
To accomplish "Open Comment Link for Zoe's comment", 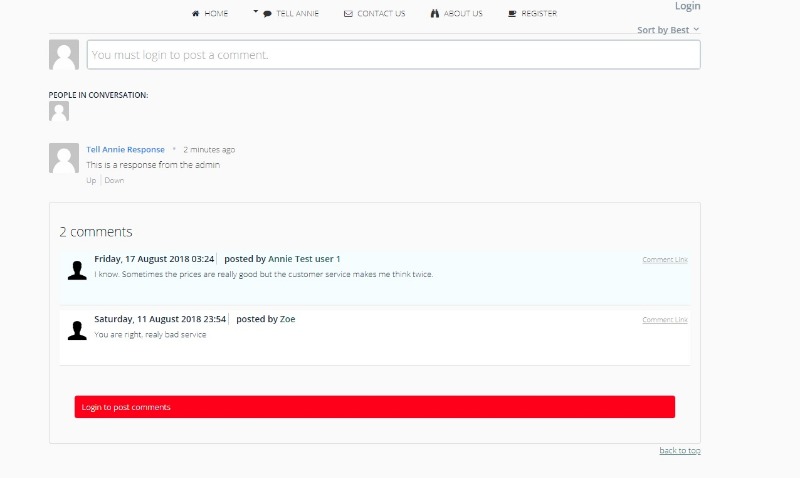I will pyautogui.click(x=665, y=320).
